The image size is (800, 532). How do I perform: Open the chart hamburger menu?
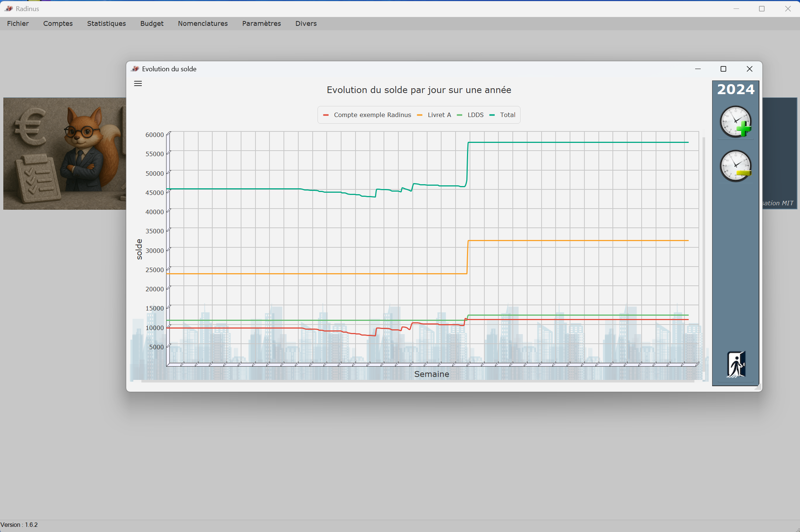(x=138, y=84)
